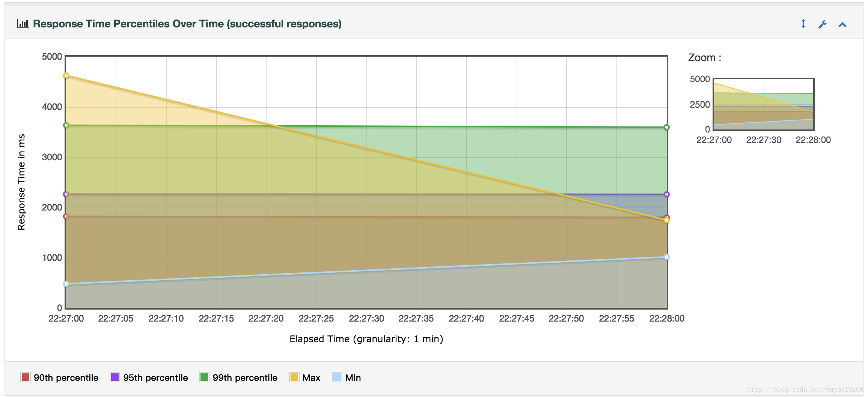The height and width of the screenshot is (397, 868).
Task: Click the Max data point at 22:28:00
Action: (x=667, y=220)
